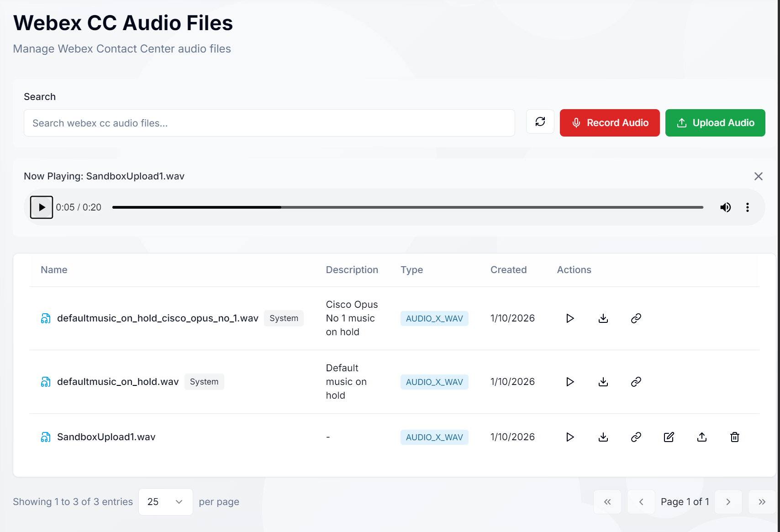
Task: Click the Upload Audio button
Action: coord(715,122)
